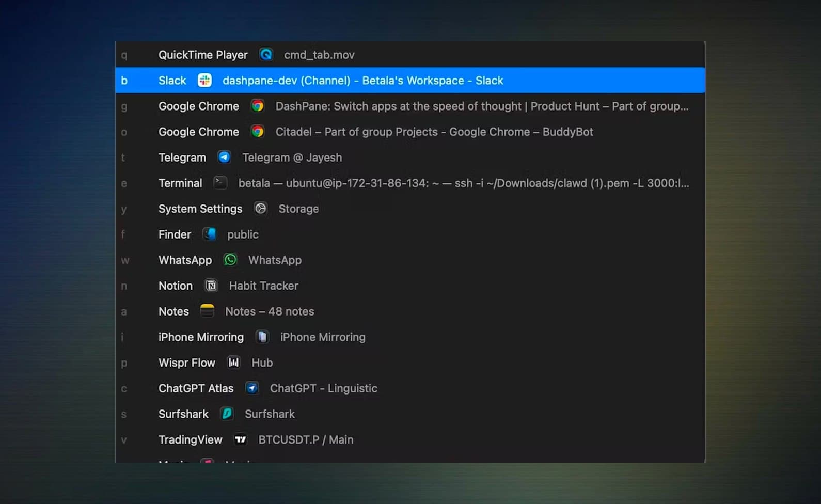The width and height of the screenshot is (821, 504).
Task: Open the cmd_tab.mov window title
Action: 319,55
